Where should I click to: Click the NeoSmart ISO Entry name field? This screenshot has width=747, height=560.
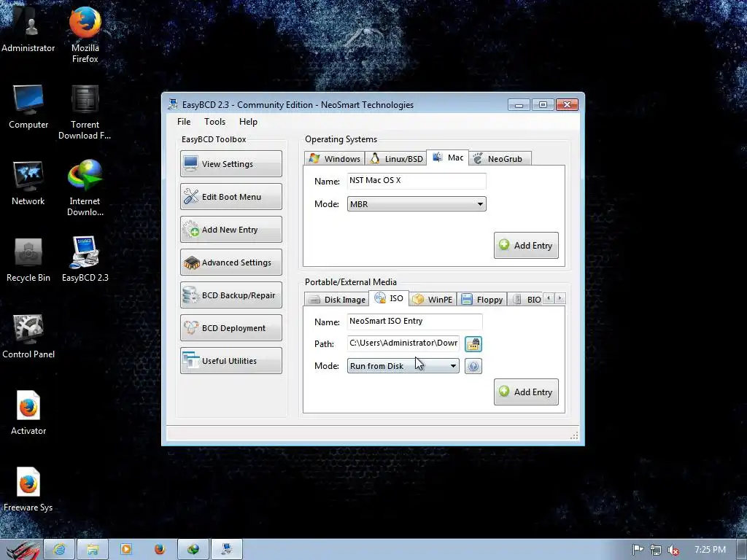click(414, 322)
